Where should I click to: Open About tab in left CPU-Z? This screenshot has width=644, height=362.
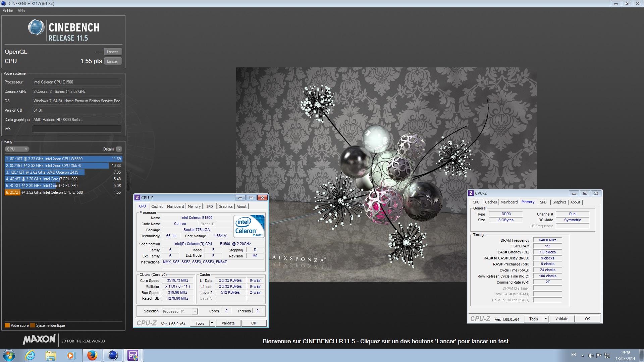click(241, 206)
